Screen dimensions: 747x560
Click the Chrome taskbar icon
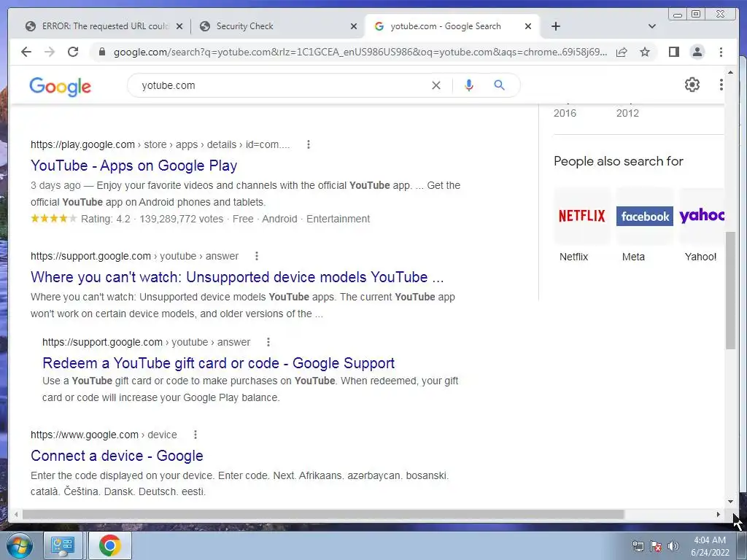109,545
